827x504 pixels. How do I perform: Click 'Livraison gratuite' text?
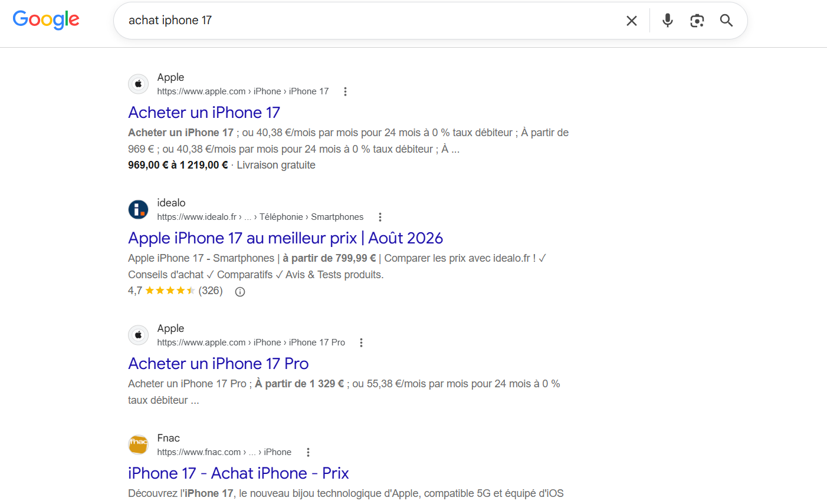[276, 165]
